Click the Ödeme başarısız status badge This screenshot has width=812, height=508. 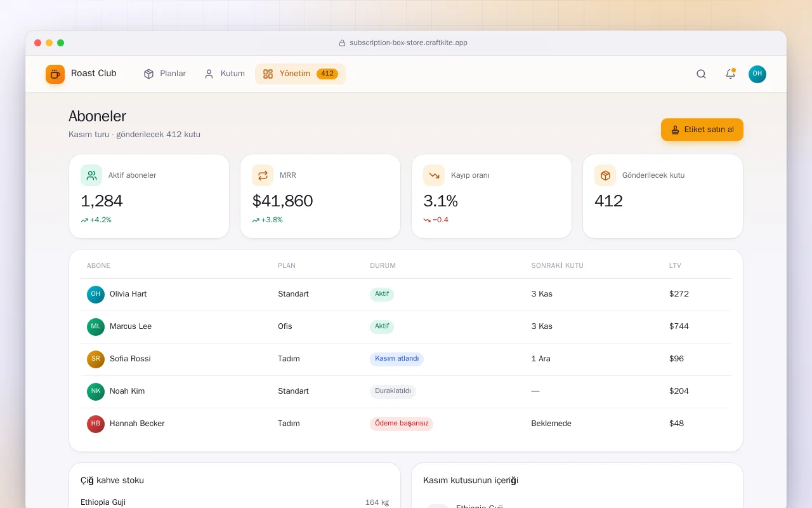coord(402,424)
